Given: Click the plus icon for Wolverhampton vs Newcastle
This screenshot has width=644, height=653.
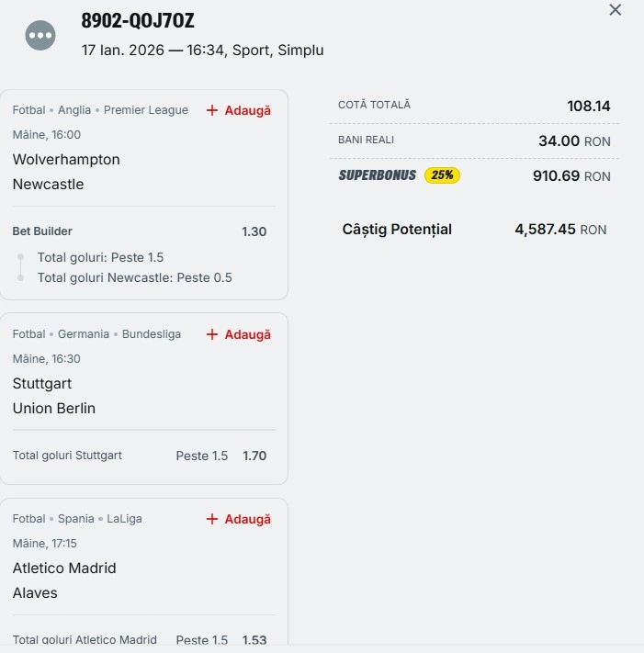Looking at the screenshot, I should (212, 110).
